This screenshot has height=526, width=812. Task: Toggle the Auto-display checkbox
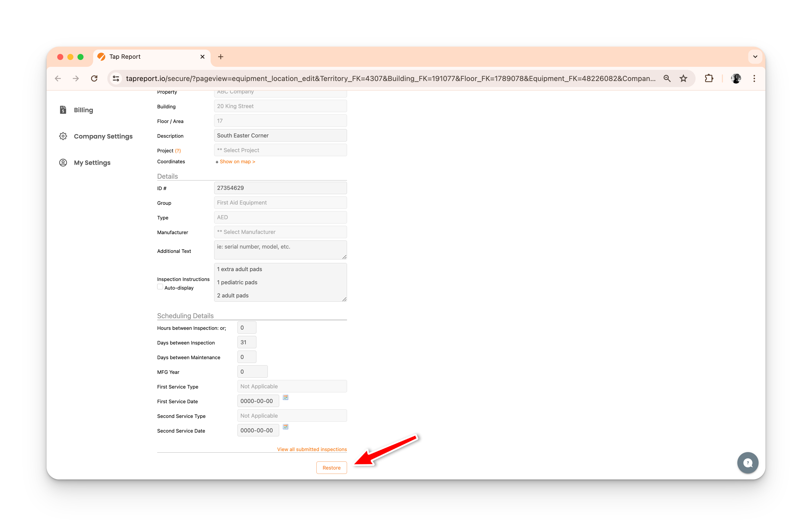(160, 287)
